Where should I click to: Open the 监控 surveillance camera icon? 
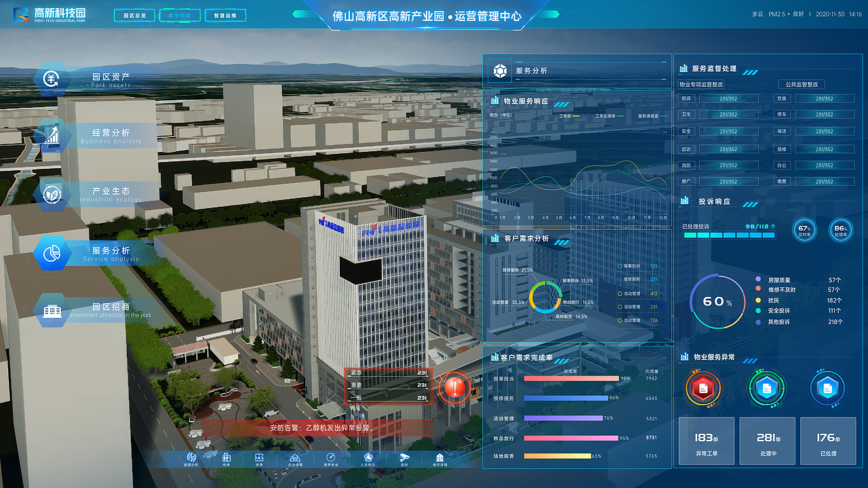404,457
